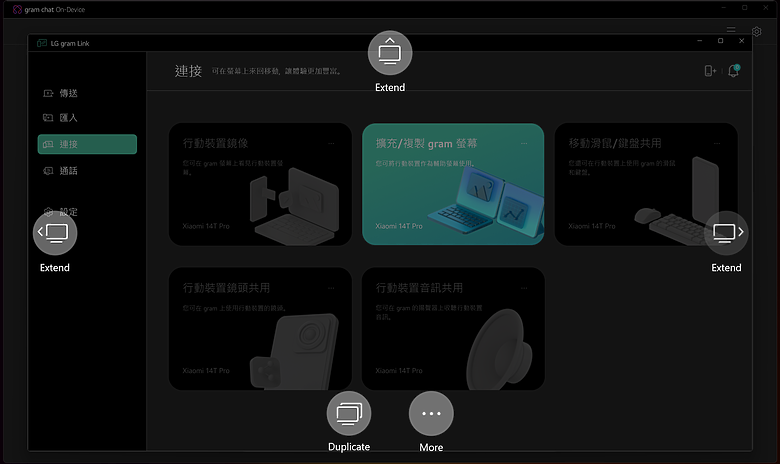The height and width of the screenshot is (464, 780).
Task: Click the LG gram Link title icon
Action: click(42, 43)
